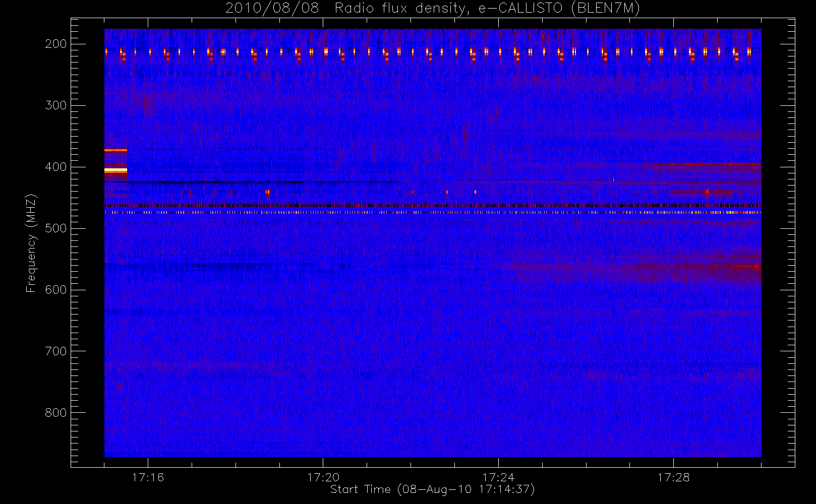Click the plot title "Radio flux density, e-CALLISTO (BLEN7M)"
The image size is (816, 504).
point(487,9)
